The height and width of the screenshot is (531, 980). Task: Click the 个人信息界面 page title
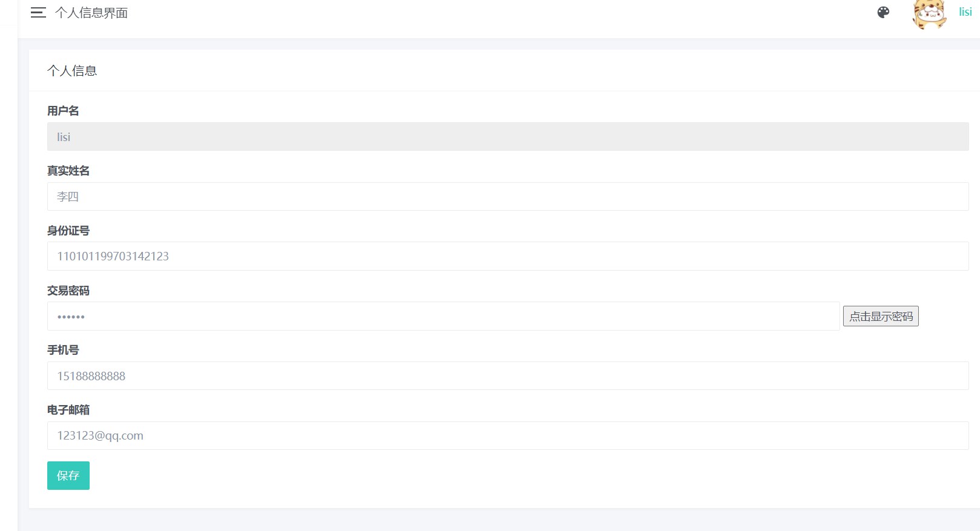tap(91, 13)
